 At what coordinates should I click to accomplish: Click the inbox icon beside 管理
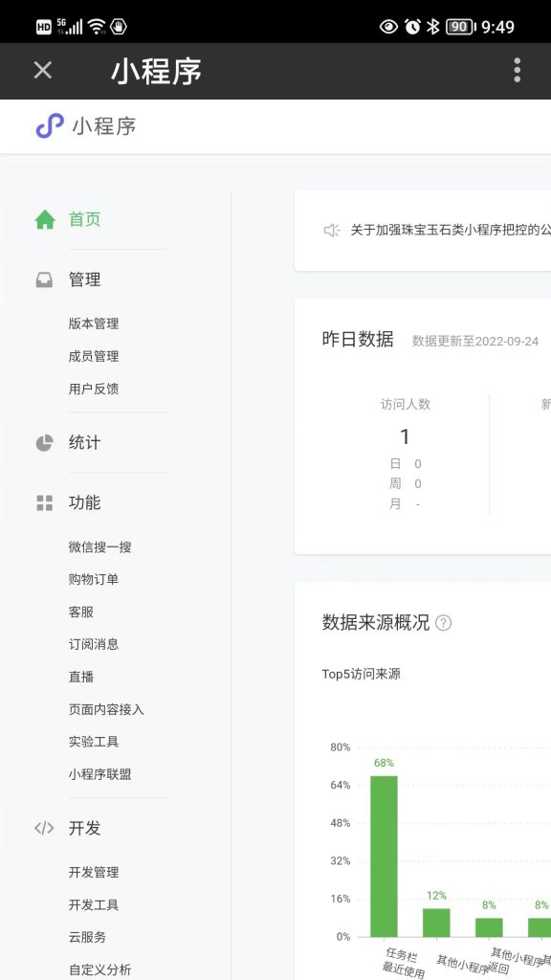[44, 279]
